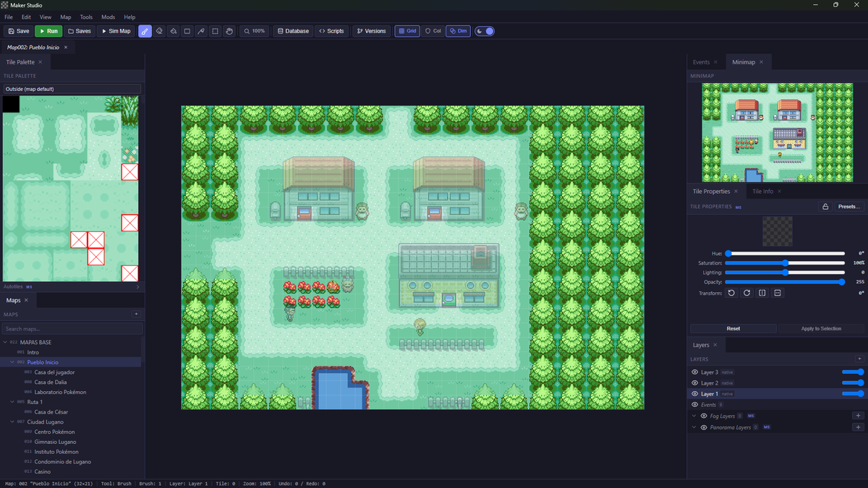This screenshot has height=488, width=868.
Task: Hide Layer 3 with eye icon
Action: click(x=695, y=372)
